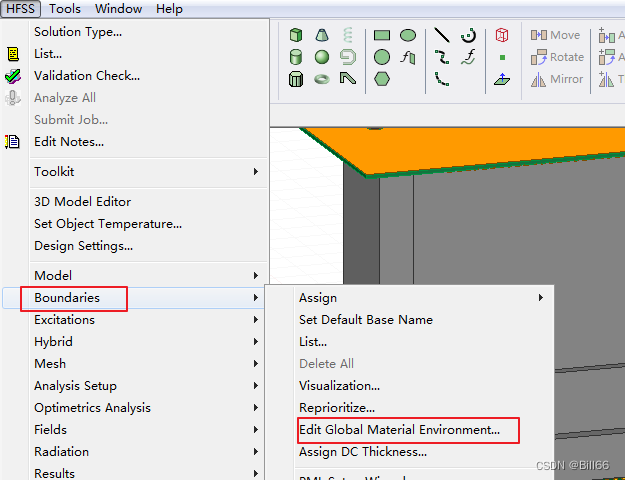Expand the Mesh submenu
625x480 pixels.
[134, 364]
